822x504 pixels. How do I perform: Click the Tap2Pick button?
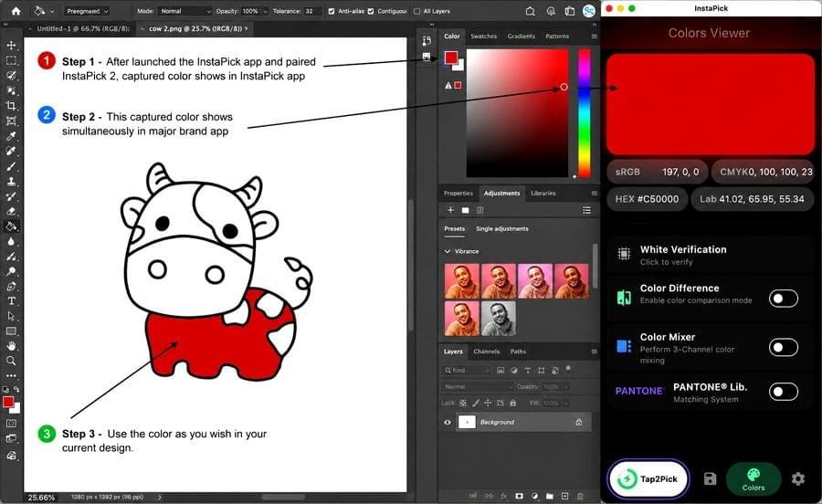(648, 478)
